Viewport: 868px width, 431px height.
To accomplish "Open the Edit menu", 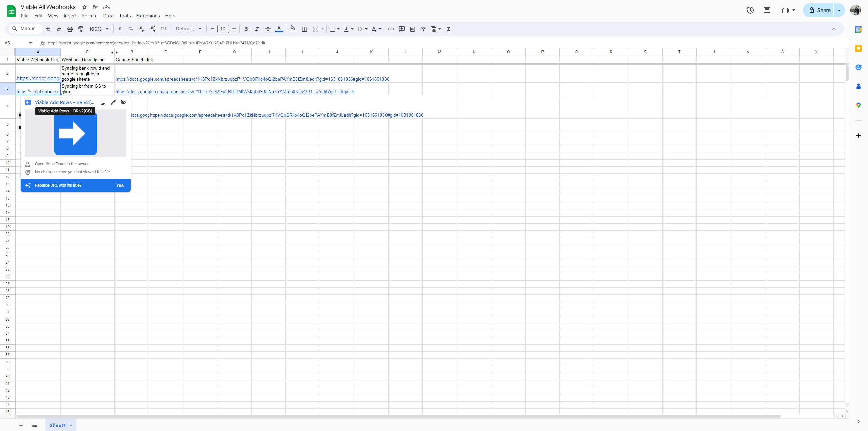I will (38, 16).
